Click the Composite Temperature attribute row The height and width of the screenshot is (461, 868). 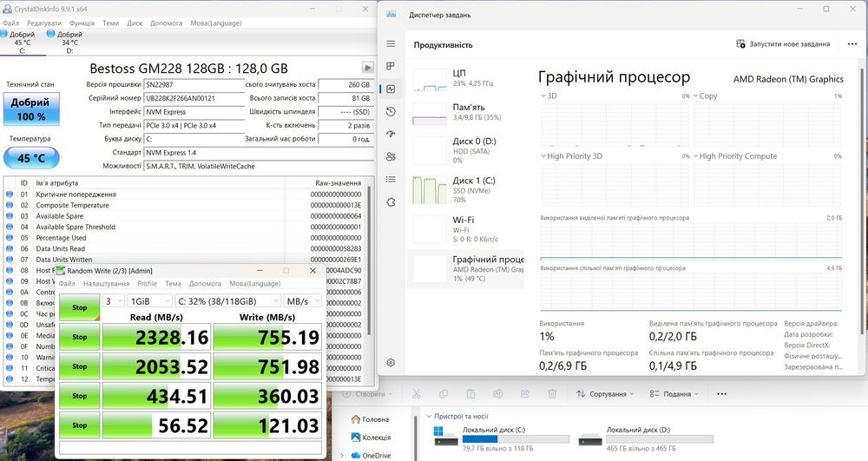(184, 205)
